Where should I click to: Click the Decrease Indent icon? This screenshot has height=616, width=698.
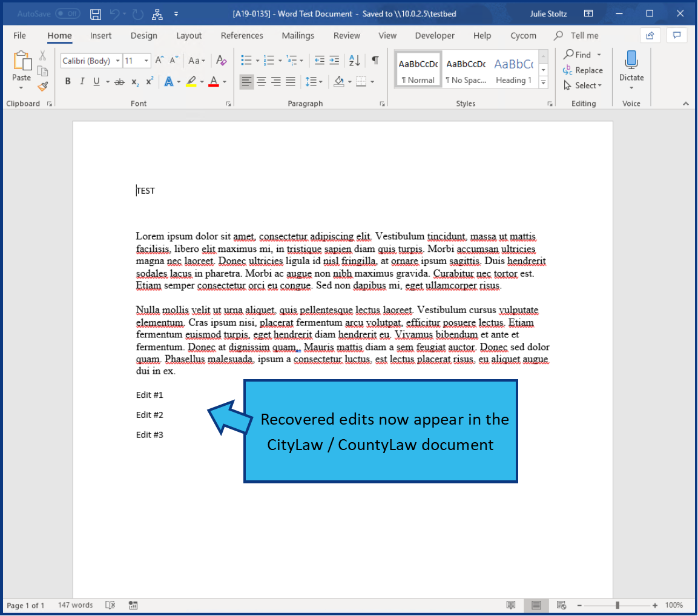(x=320, y=61)
